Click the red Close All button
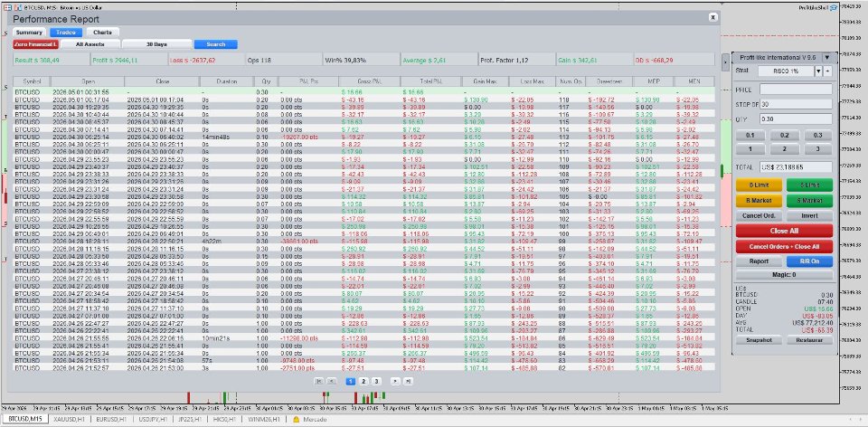868x427 pixels. [784, 231]
